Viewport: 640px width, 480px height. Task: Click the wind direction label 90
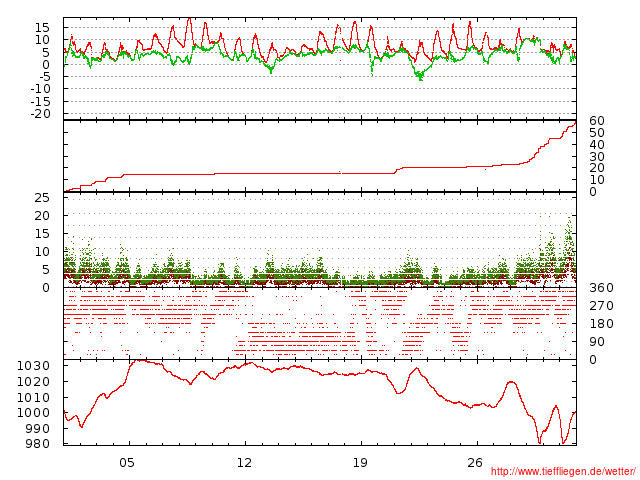point(597,342)
